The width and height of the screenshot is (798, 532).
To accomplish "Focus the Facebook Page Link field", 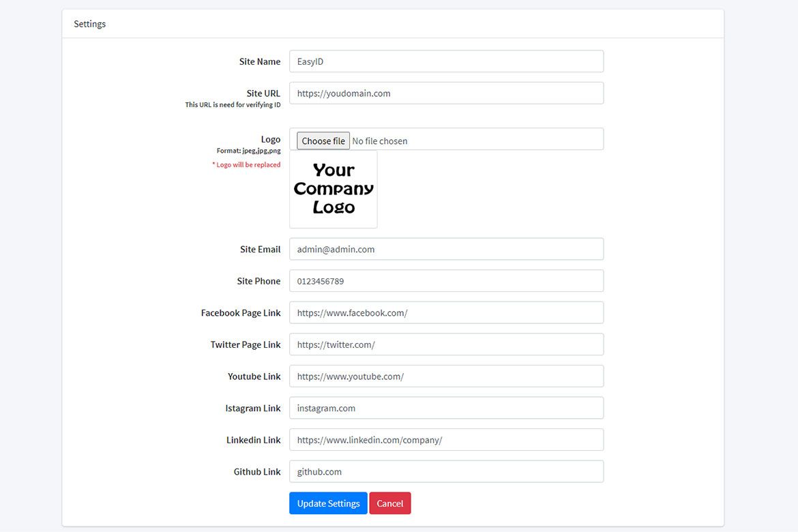I will pyautogui.click(x=446, y=313).
